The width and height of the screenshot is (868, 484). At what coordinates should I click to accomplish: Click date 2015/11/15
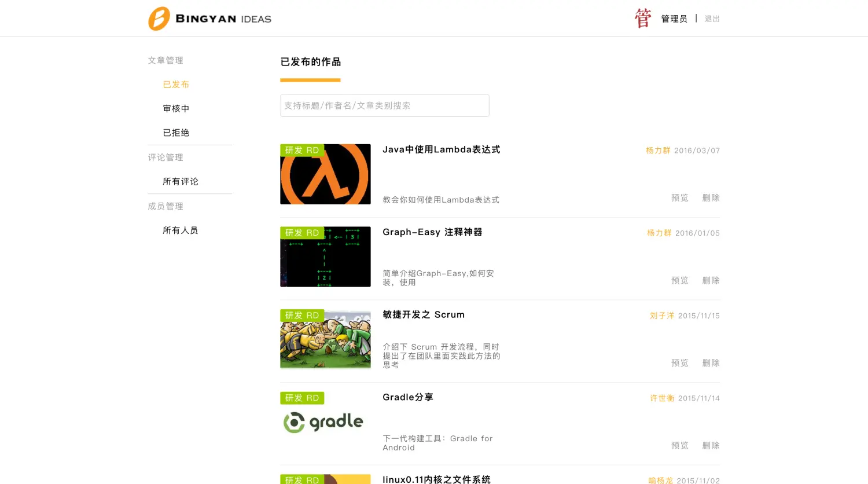tap(699, 316)
